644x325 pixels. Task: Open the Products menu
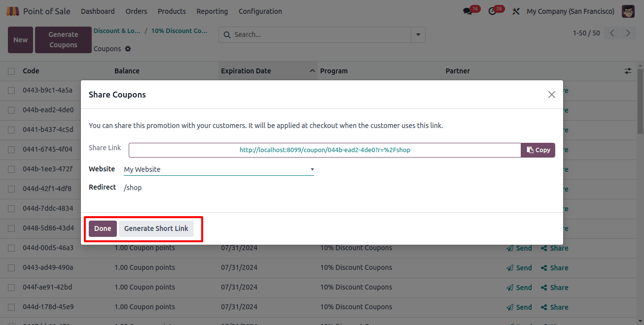pos(172,11)
